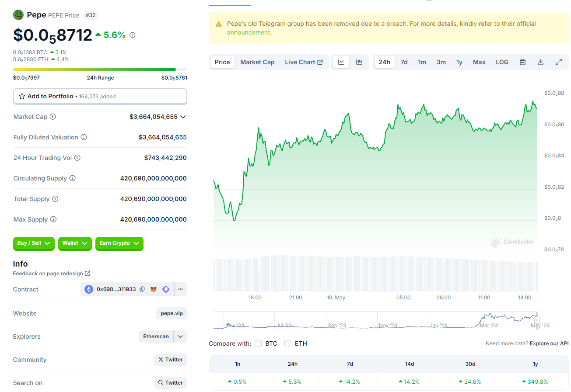Screen dimensions: 571x392
Task: Click the historical overview mini chart
Action: 375,320
